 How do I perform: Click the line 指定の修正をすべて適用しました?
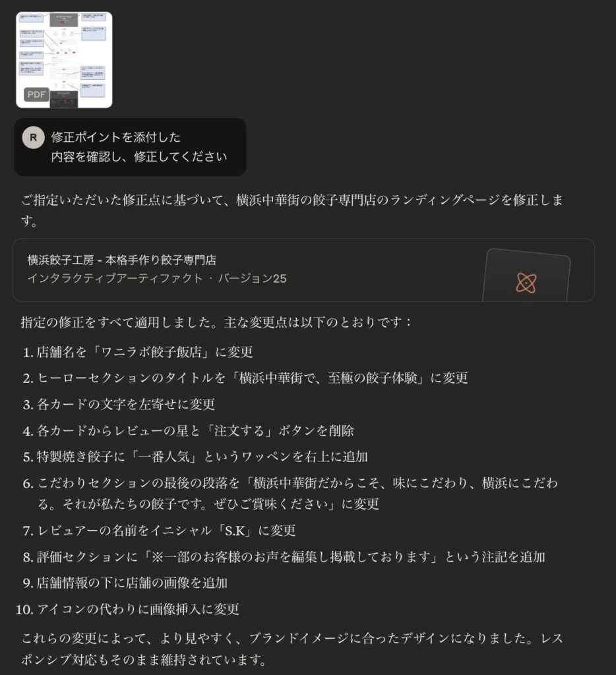coord(217,322)
